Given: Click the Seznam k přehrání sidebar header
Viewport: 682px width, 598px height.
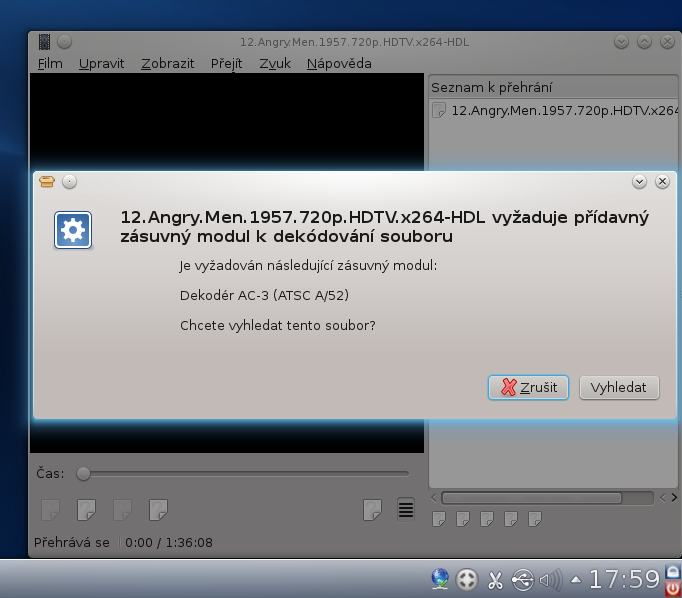Looking at the screenshot, I should (553, 87).
